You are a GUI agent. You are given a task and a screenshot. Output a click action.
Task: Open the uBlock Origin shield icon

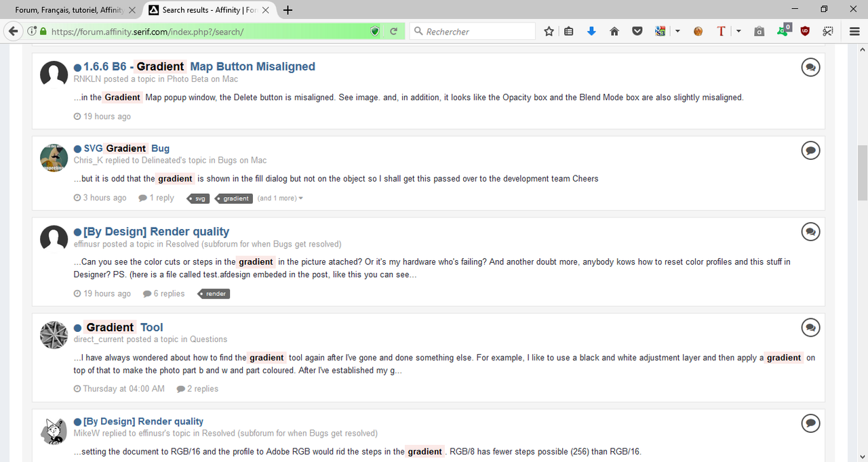pyautogui.click(x=806, y=31)
